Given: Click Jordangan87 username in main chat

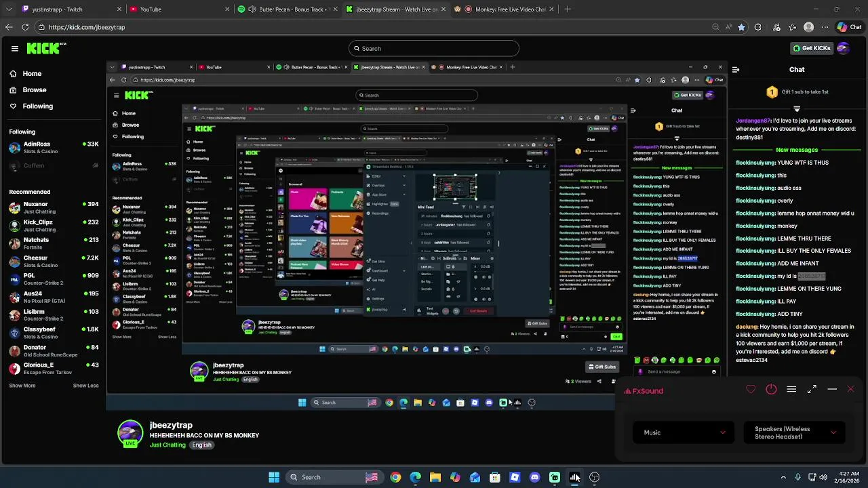Looking at the screenshot, I should (753, 121).
